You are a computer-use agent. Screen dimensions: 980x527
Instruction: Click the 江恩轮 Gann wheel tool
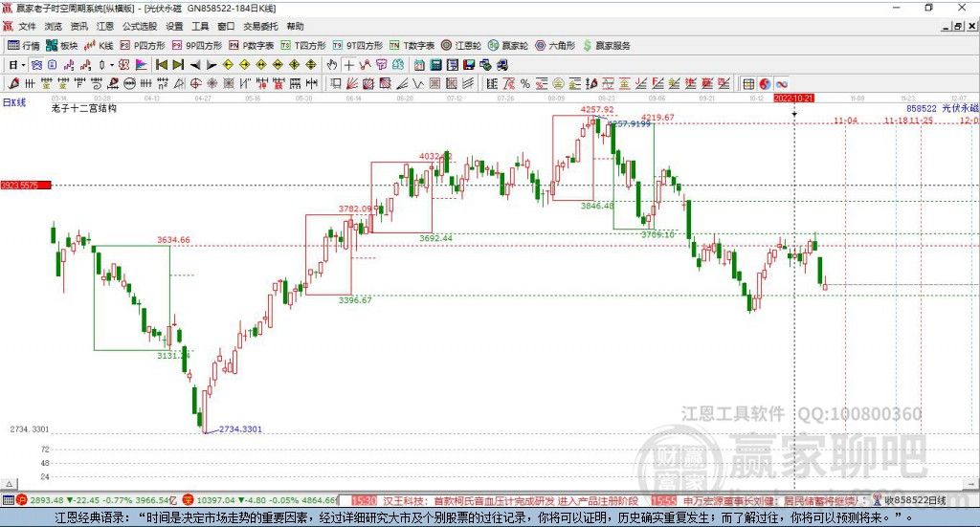466,45
